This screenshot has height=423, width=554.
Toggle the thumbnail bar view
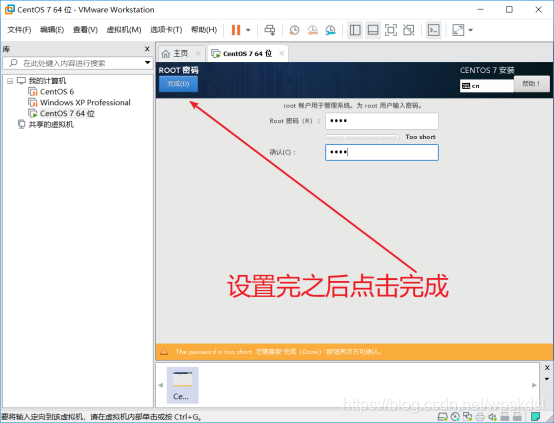pyautogui.click(x=373, y=30)
